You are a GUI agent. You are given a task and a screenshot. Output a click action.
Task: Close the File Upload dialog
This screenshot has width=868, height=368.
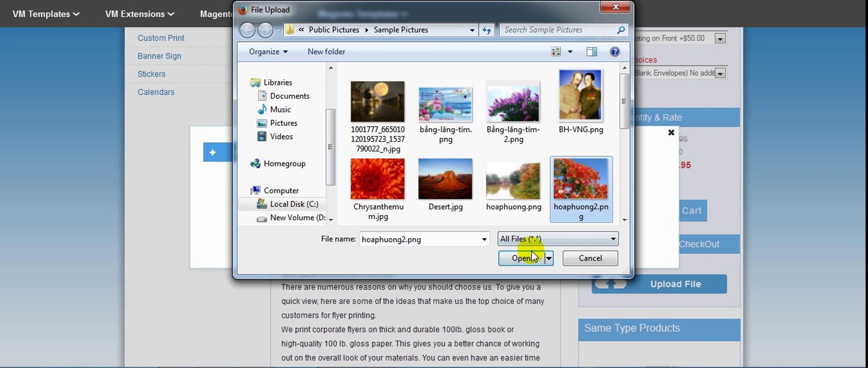coord(616,7)
